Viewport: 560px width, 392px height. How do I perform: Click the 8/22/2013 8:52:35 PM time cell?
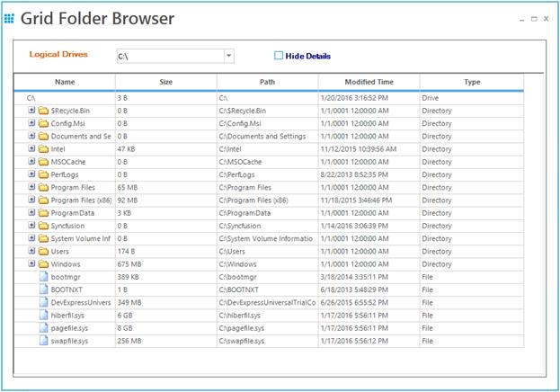tap(369, 174)
